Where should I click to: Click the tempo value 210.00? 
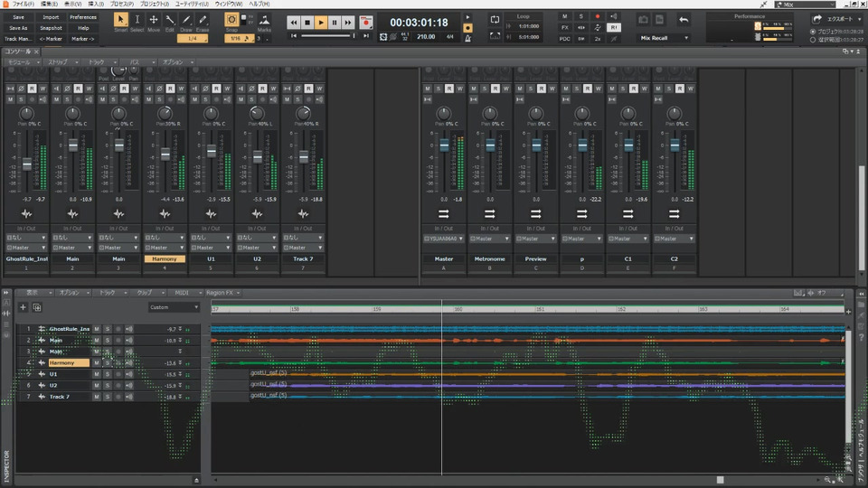426,37
